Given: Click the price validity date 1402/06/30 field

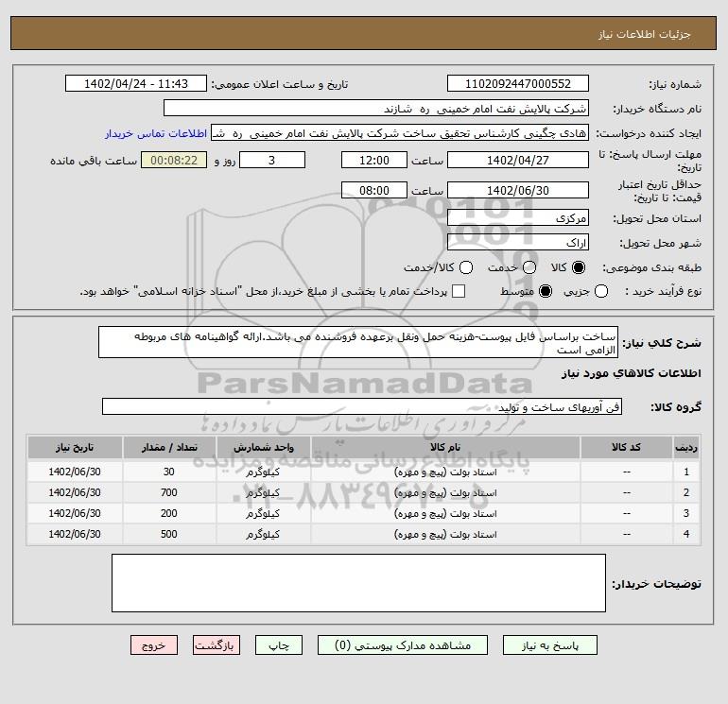Looking at the screenshot, I should tap(518, 190).
